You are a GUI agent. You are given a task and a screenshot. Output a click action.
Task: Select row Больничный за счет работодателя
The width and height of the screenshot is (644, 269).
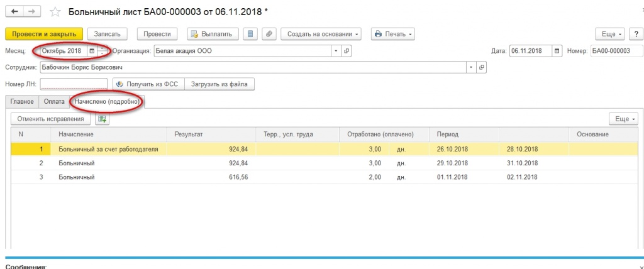(325, 149)
